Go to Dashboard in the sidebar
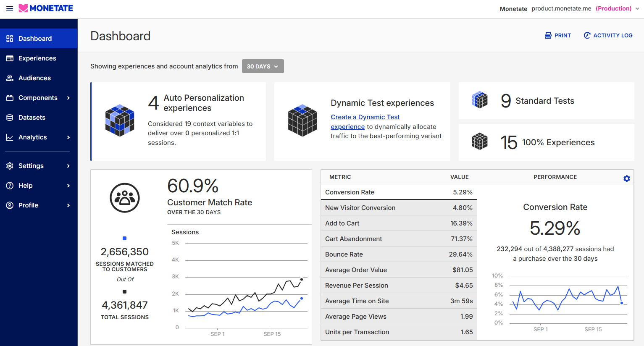This screenshot has width=644, height=346. click(39, 39)
